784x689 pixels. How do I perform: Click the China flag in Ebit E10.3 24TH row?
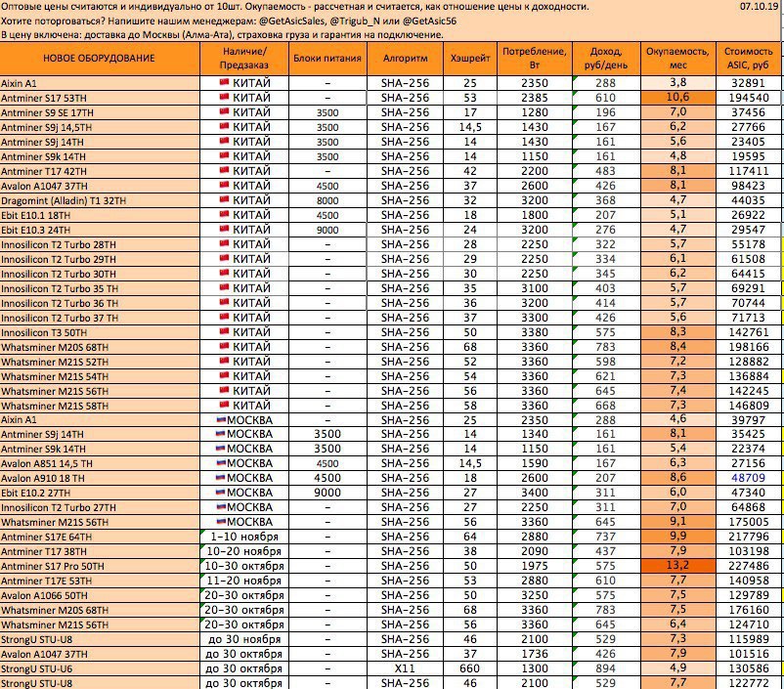225,229
